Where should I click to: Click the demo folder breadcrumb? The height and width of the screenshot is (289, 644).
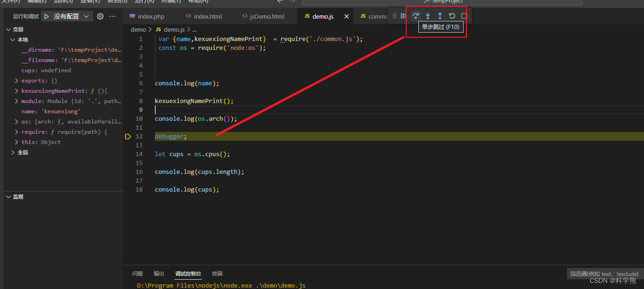138,29
